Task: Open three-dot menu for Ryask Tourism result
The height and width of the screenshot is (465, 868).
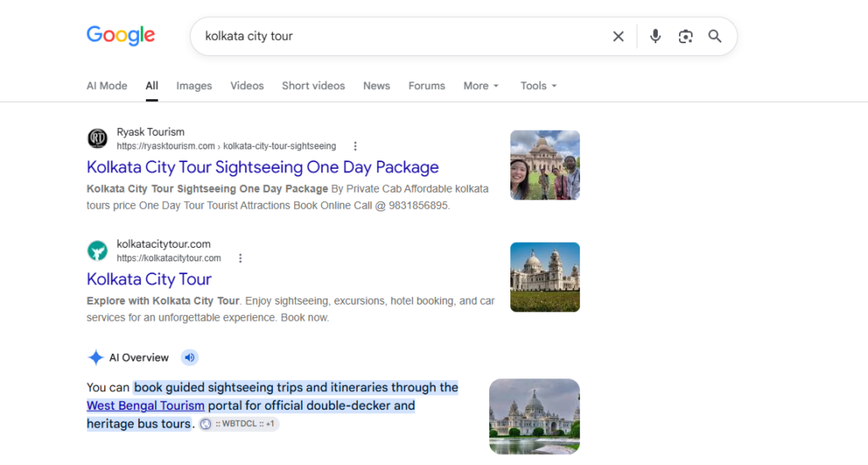Action: pos(355,146)
